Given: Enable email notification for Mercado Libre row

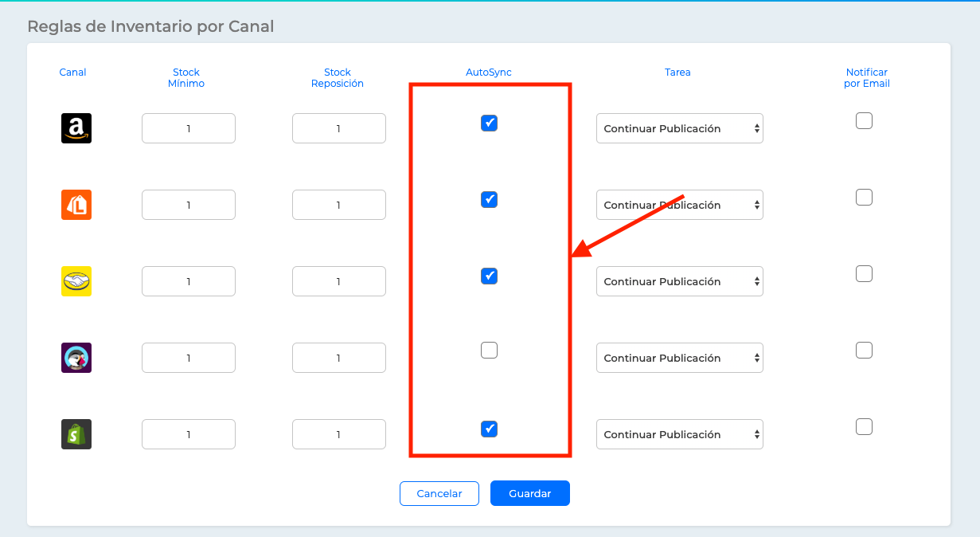Looking at the screenshot, I should coord(864,273).
